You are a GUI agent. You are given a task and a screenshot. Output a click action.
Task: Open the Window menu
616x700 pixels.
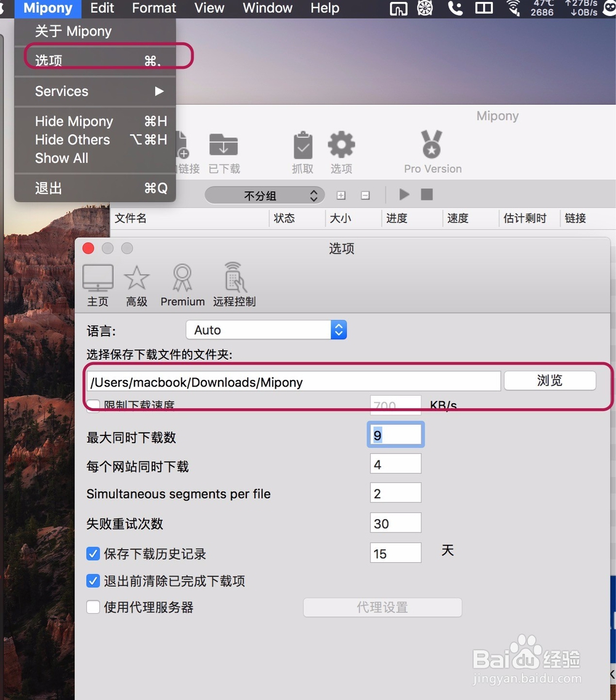[x=267, y=8]
